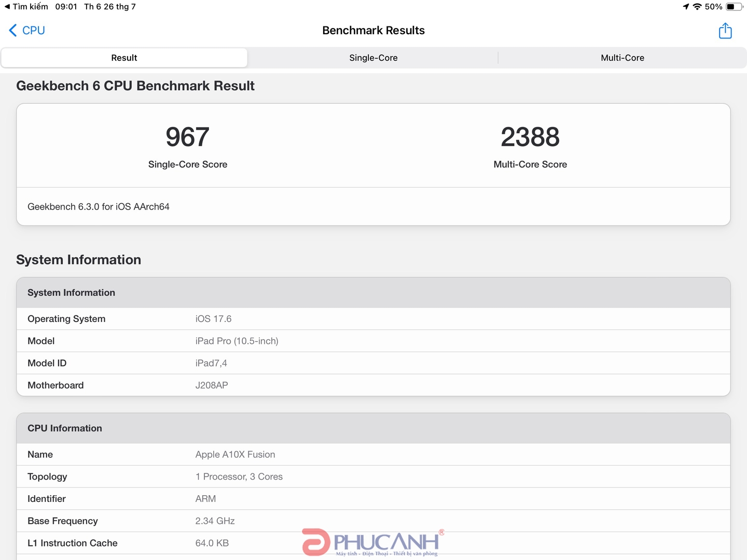Viewport: 747px width, 560px height.
Task: Switch to the Multi-Core tab
Action: [622, 58]
